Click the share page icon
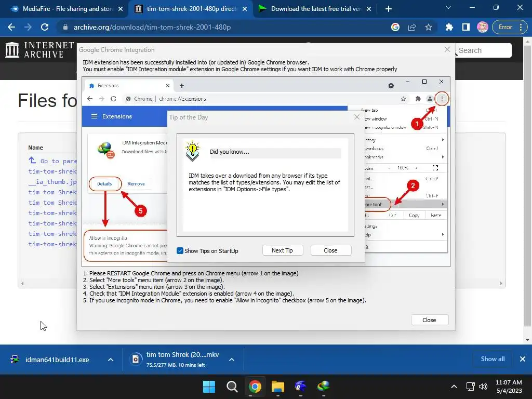 click(412, 27)
